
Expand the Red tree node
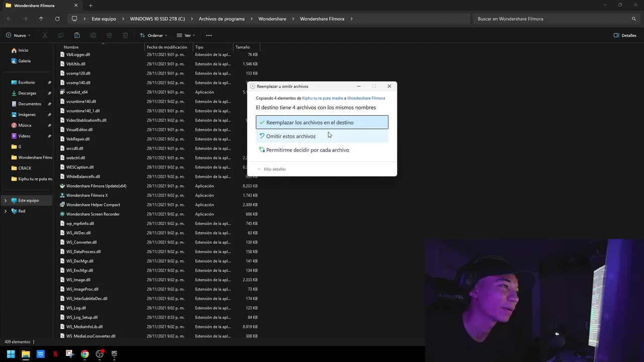6,211
